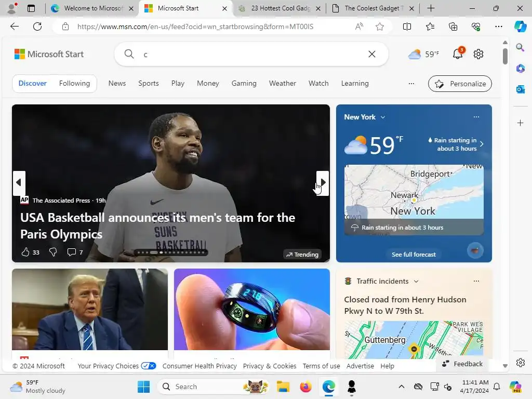Screen dimensions: 532x399
Task: Open sidebar settings gear at bottom
Action: pos(521,363)
